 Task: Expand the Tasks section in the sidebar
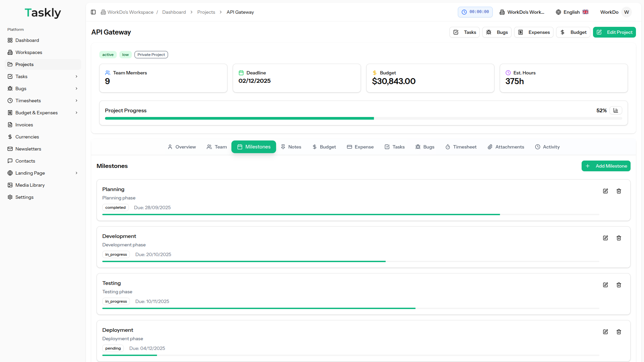click(77, 76)
